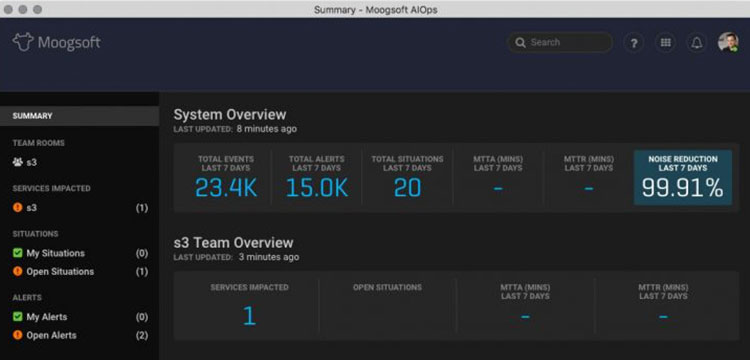Viewport: 750px width, 360px height.
Task: Click the s3 Team Overview heading
Action: pyautogui.click(x=233, y=242)
